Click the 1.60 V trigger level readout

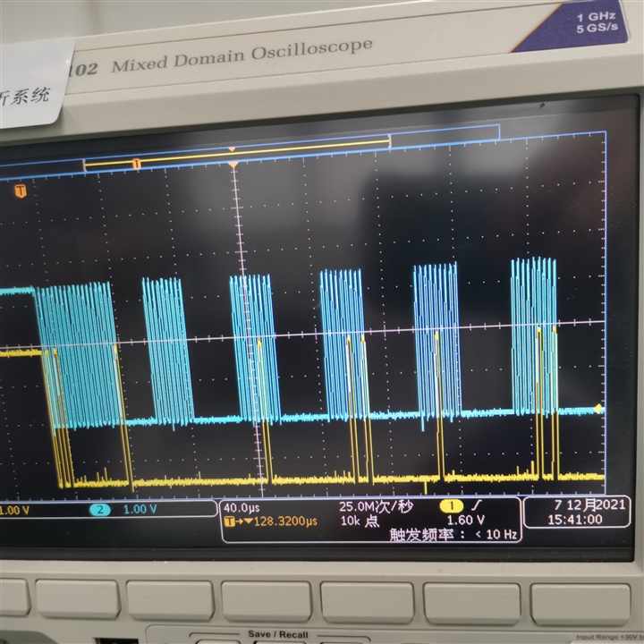(x=465, y=520)
